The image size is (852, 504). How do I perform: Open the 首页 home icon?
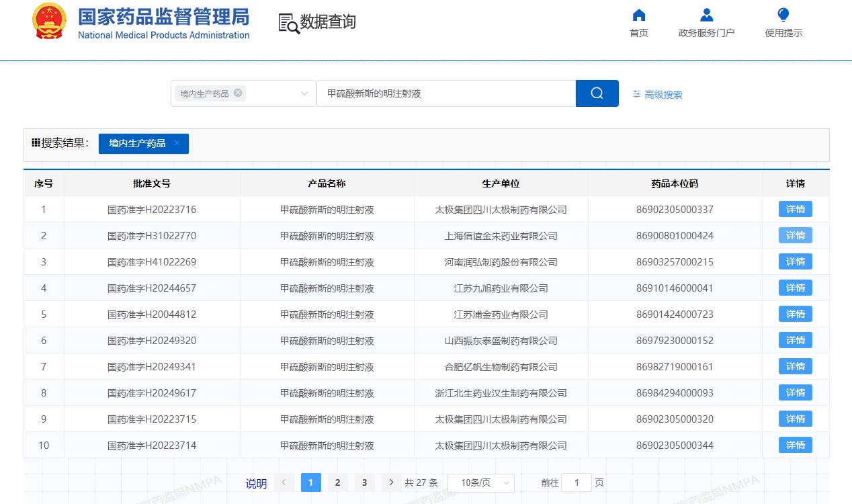click(x=639, y=15)
